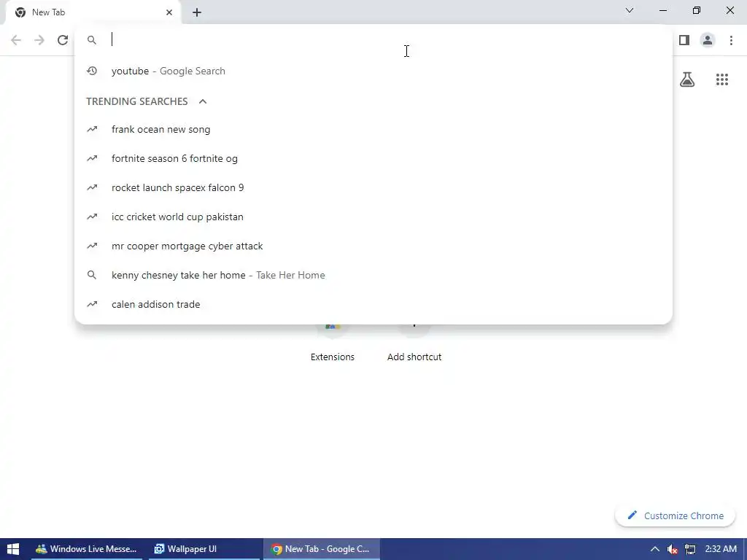Image resolution: width=747 pixels, height=560 pixels.
Task: Open the 2:32 AM taskbar clock
Action: pos(721,549)
